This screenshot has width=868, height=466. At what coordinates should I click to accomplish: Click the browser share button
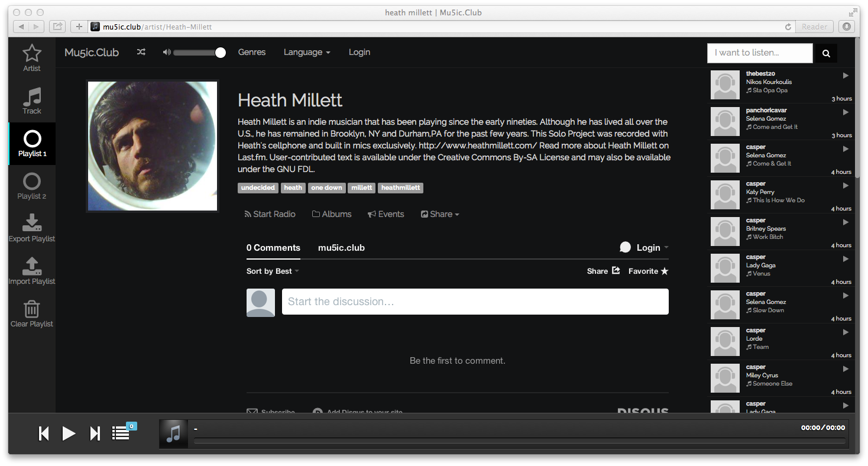pos(57,27)
